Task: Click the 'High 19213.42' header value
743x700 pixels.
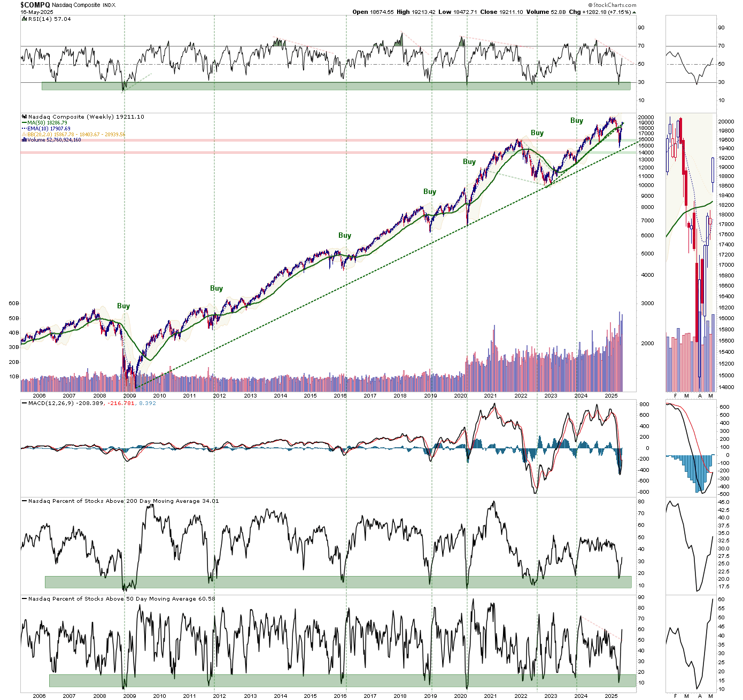Action: point(415,12)
